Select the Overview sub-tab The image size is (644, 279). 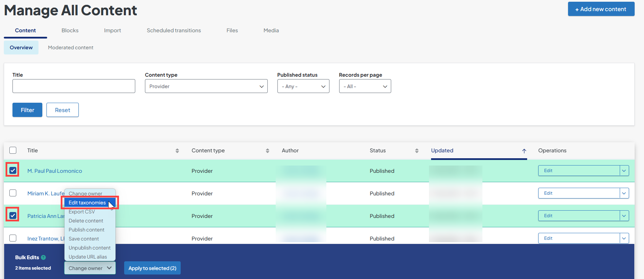21,48
